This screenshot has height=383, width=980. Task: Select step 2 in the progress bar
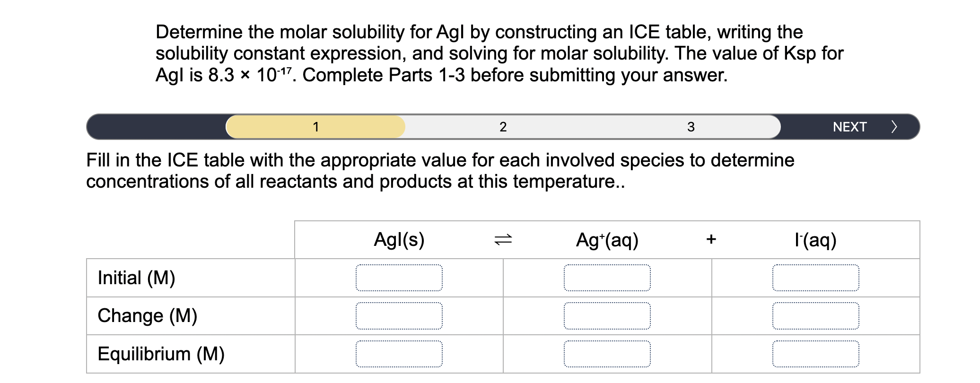click(503, 127)
